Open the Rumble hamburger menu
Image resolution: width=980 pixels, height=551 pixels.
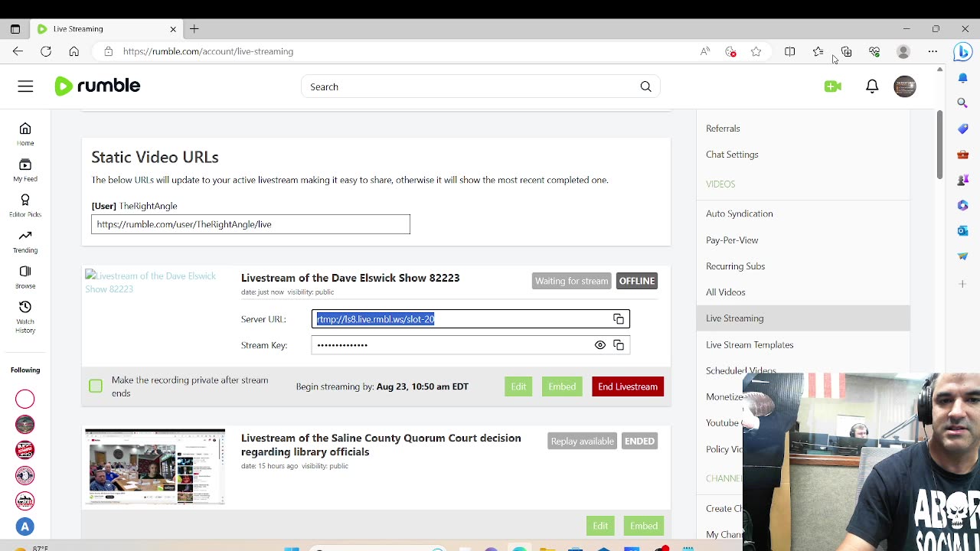coord(25,86)
